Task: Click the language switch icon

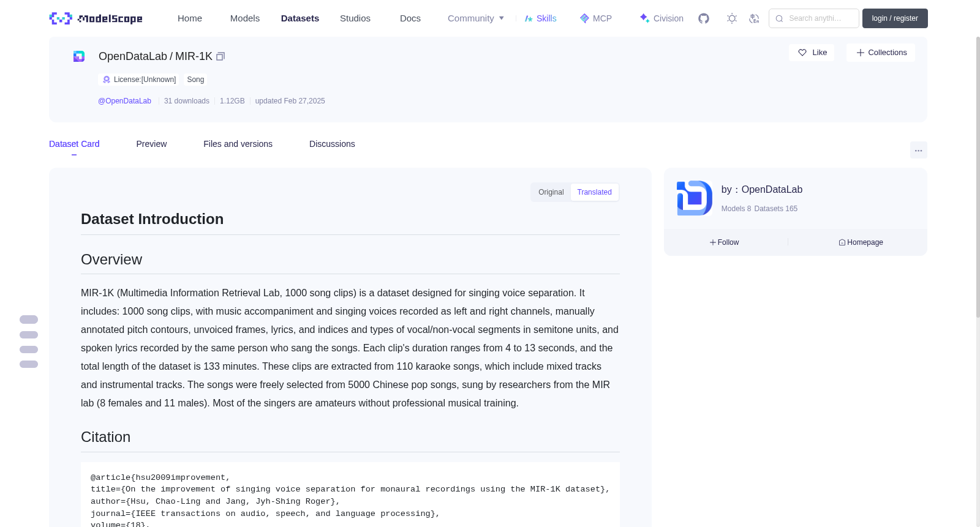Action: 754,18
